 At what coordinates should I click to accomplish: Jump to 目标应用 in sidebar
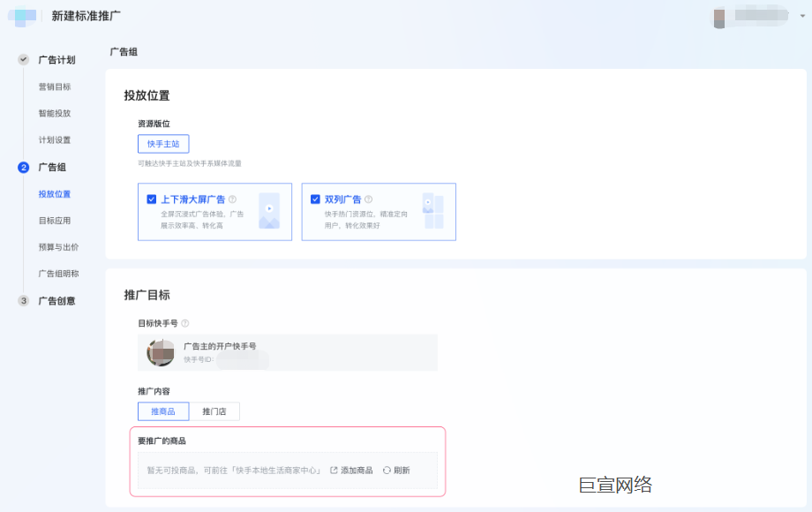tap(55, 221)
